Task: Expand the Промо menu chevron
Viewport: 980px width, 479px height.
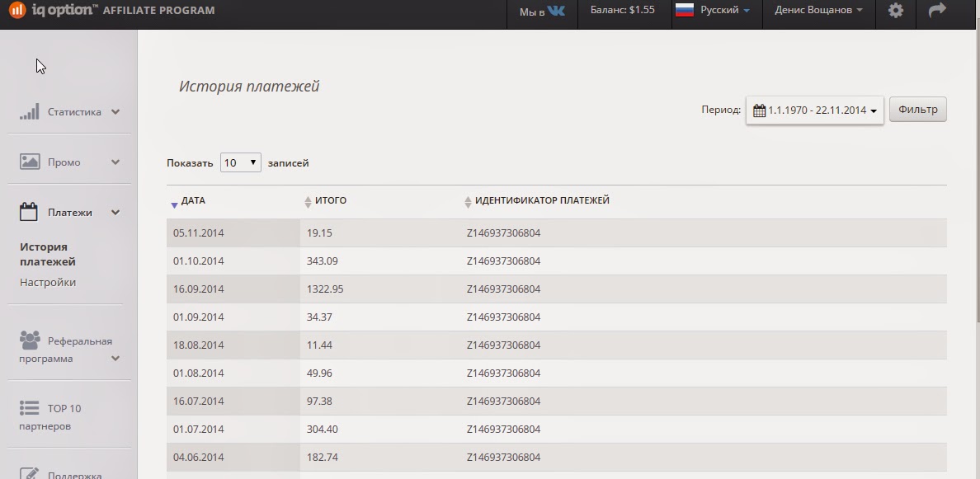Action: click(x=115, y=162)
